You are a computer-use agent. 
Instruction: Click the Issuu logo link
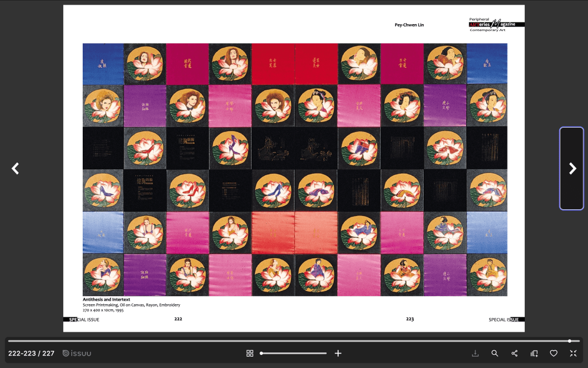tap(77, 353)
